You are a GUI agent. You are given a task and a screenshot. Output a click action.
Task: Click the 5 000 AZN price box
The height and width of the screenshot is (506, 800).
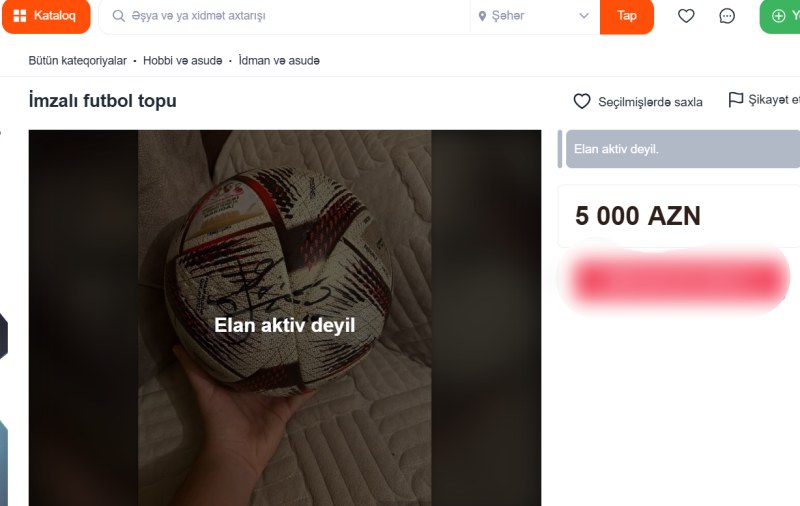[x=679, y=216]
